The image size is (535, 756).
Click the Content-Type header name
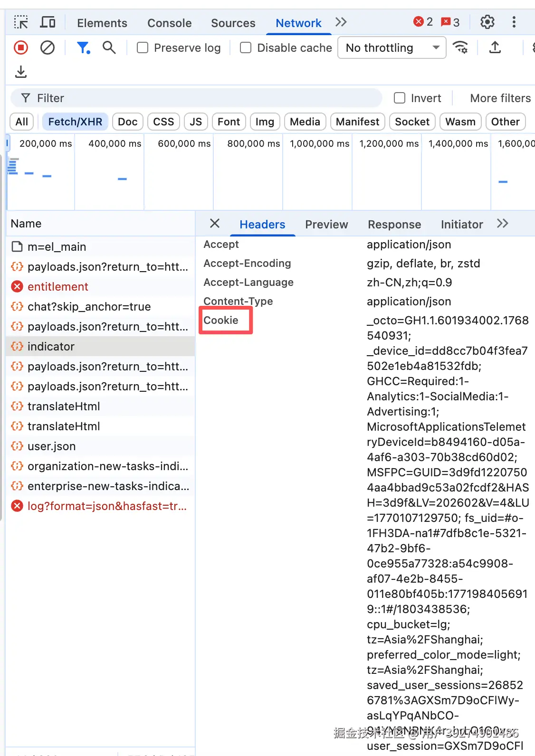[x=238, y=301]
